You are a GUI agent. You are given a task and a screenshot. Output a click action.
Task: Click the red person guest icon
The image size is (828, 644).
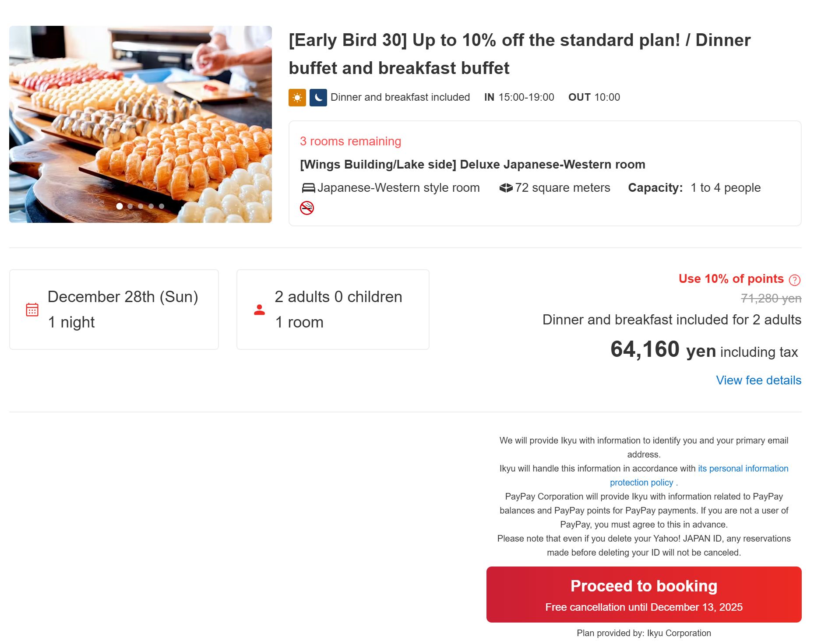(259, 310)
